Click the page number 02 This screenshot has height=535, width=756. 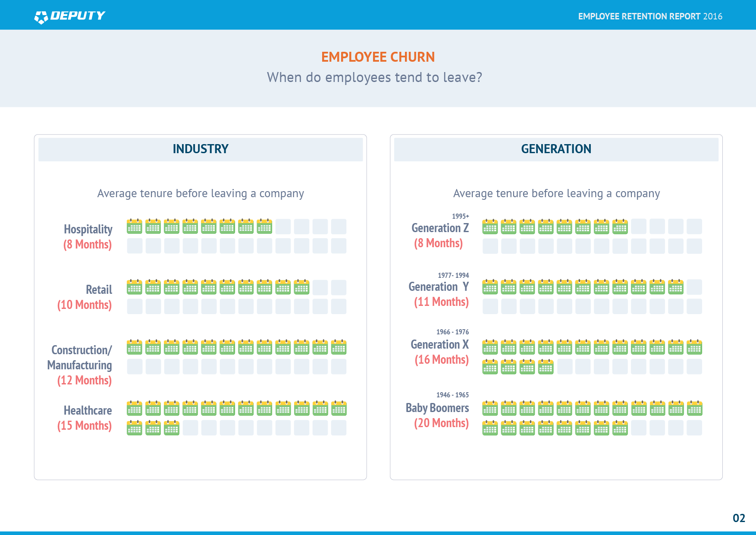click(739, 518)
